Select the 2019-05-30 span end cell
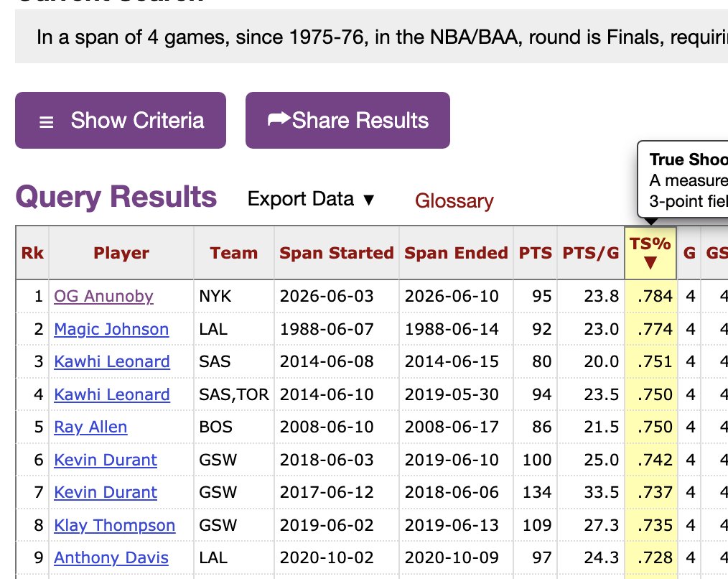Image resolution: width=728 pixels, height=579 pixels. [456, 394]
